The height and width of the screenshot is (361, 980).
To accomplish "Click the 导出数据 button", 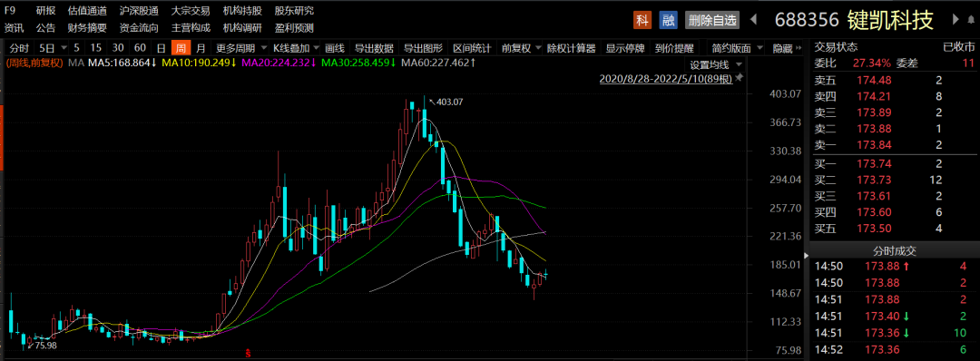I will click(374, 48).
